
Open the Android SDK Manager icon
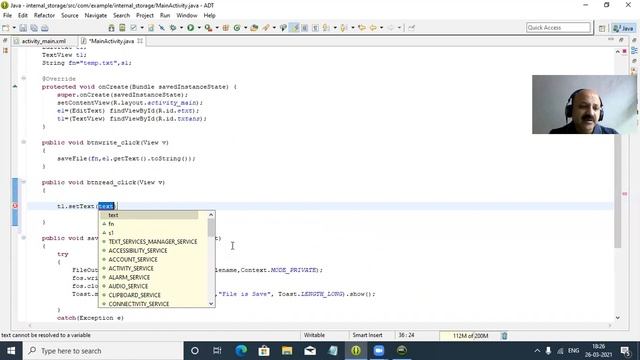click(x=111, y=28)
